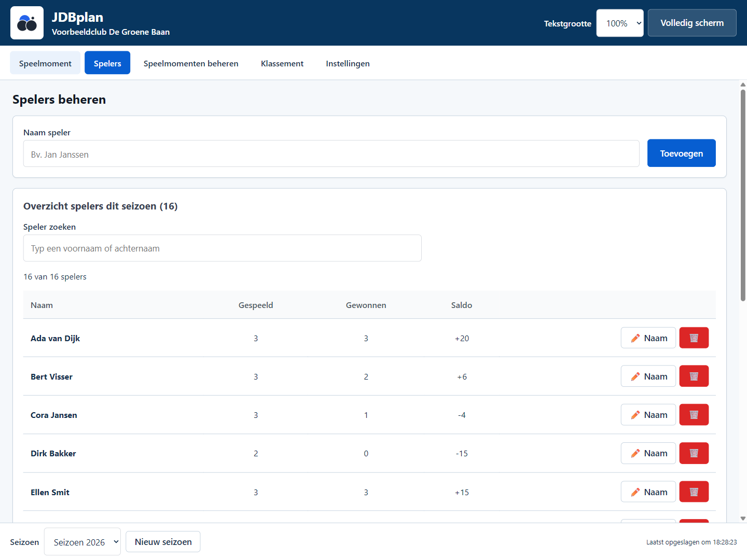The image size is (747, 560).
Task: Select the name Cora Jansen
Action: [x=54, y=415]
